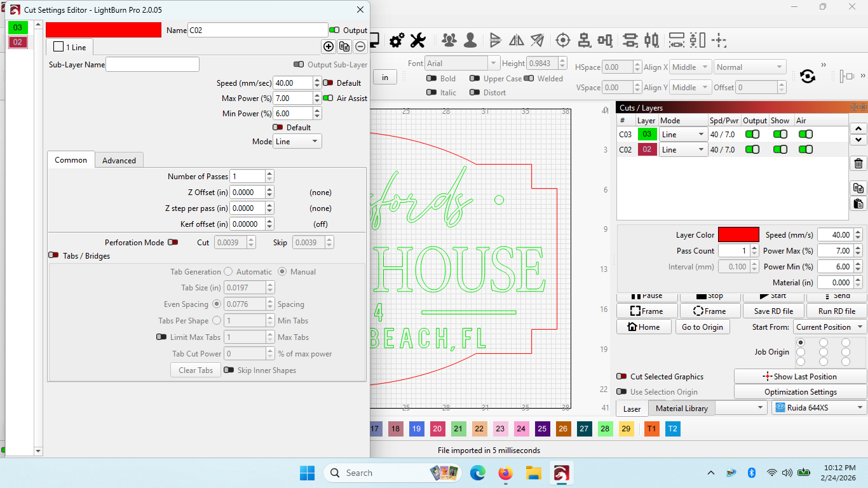Open the Ruida 644XS device dropdown
Screen dimensions: 868x488
pos(818,408)
